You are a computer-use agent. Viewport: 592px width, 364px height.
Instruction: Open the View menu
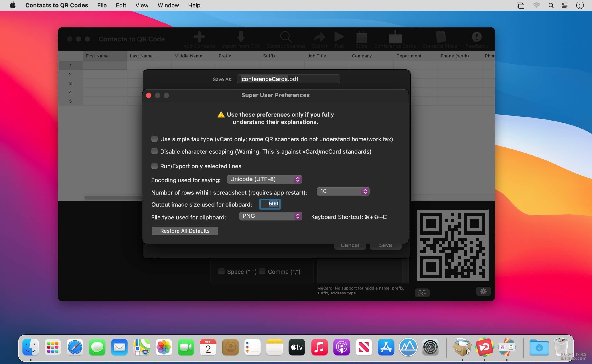142,5
